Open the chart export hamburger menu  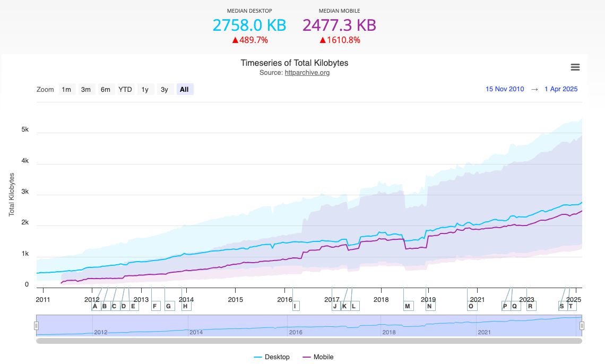tap(575, 67)
